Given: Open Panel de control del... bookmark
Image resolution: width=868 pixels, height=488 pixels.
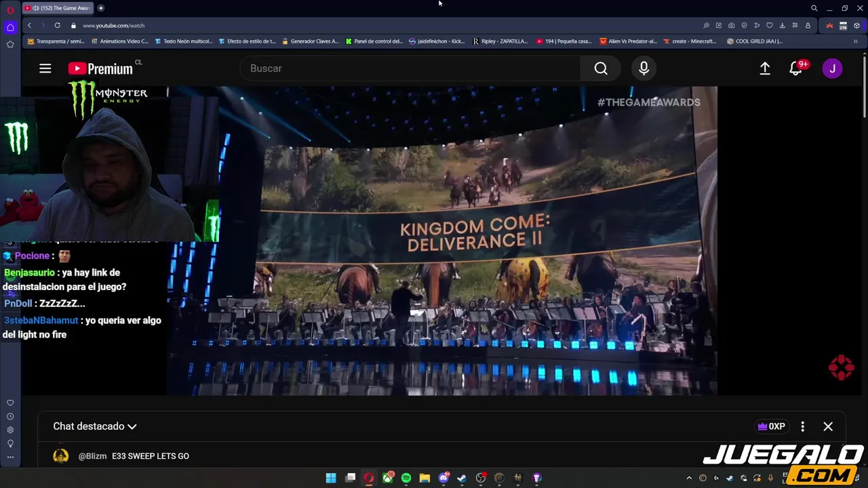Looking at the screenshot, I should click(374, 41).
